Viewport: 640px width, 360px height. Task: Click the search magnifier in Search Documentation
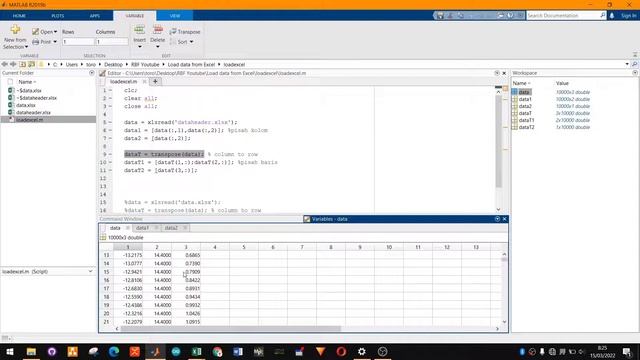point(602,16)
